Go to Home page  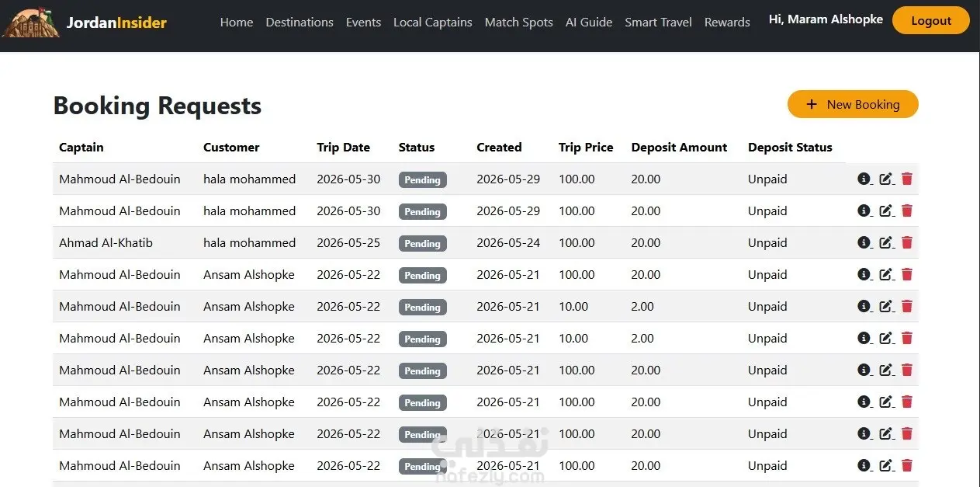tap(237, 23)
